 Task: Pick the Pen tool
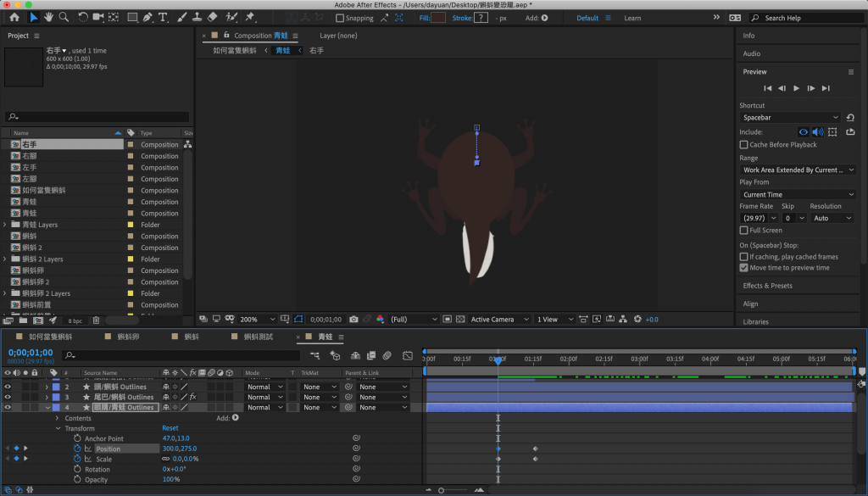click(x=148, y=17)
